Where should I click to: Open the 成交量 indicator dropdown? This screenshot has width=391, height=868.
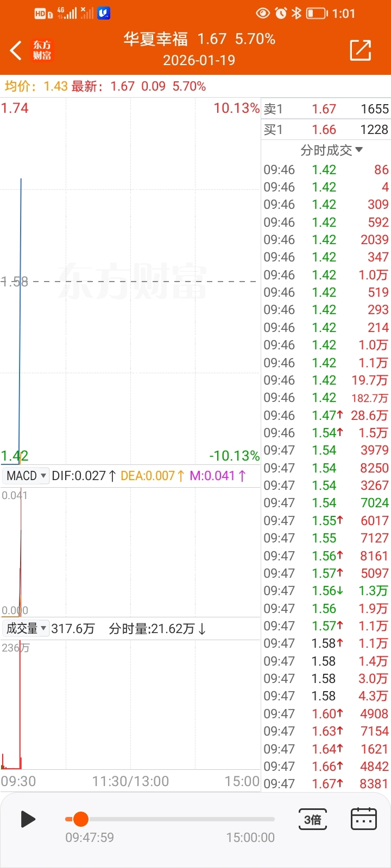pyautogui.click(x=26, y=629)
